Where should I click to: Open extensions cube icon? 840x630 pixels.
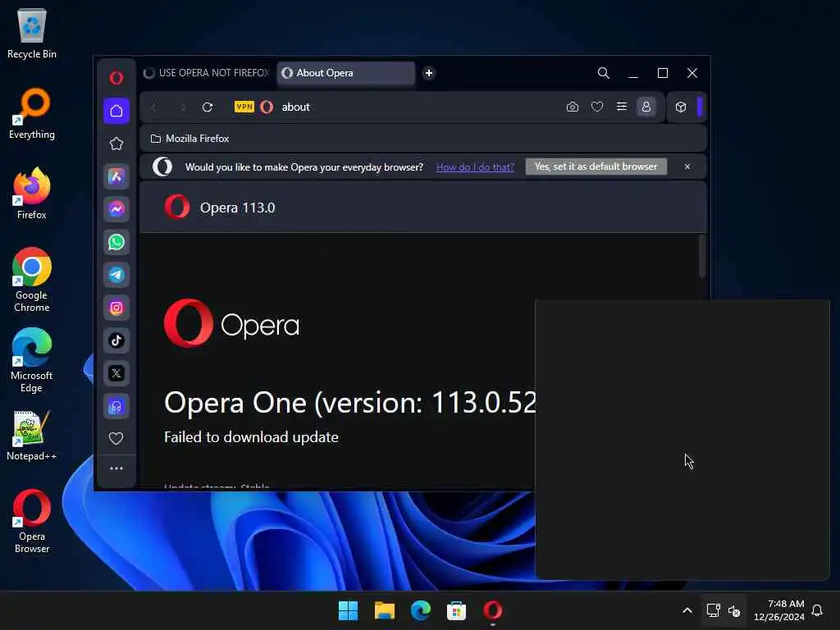(681, 107)
